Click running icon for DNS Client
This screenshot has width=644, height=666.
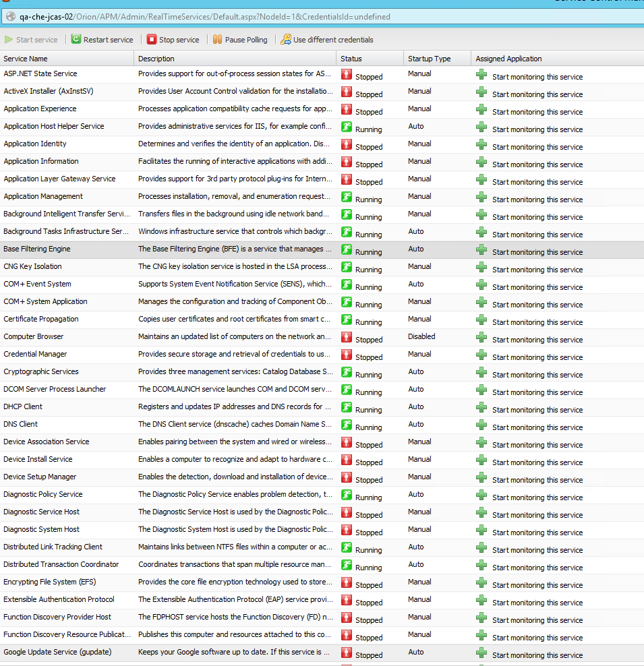coord(347,424)
